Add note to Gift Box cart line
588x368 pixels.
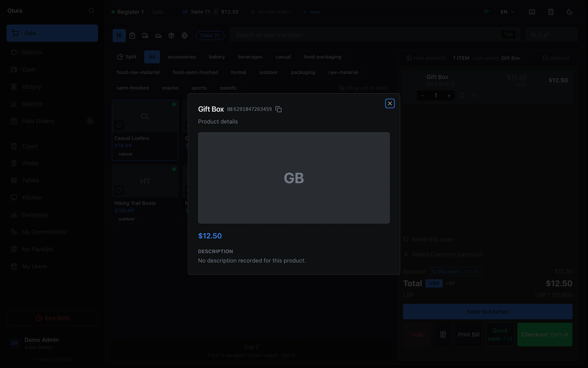tap(462, 95)
